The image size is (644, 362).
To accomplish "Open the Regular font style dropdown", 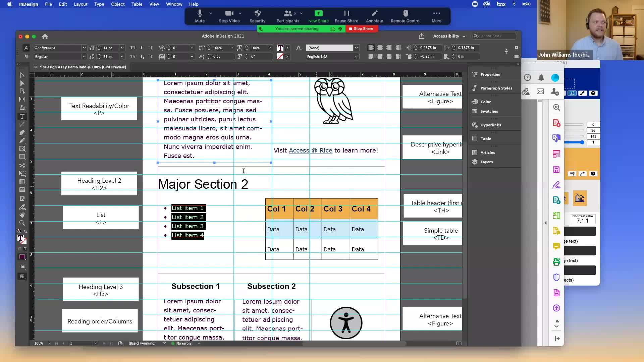I will click(x=84, y=57).
